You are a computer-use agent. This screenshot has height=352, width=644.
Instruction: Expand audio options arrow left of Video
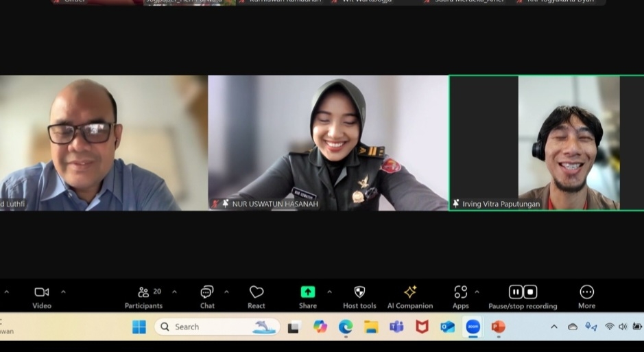(7, 292)
